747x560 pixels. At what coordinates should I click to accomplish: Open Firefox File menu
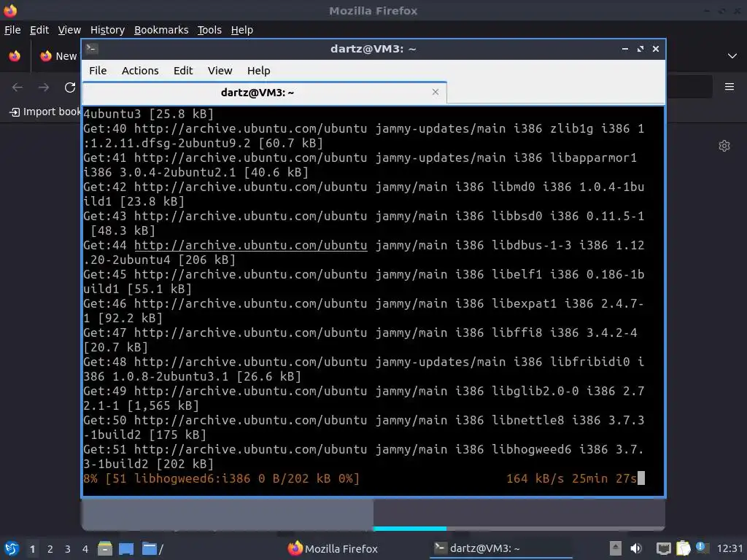(x=12, y=30)
